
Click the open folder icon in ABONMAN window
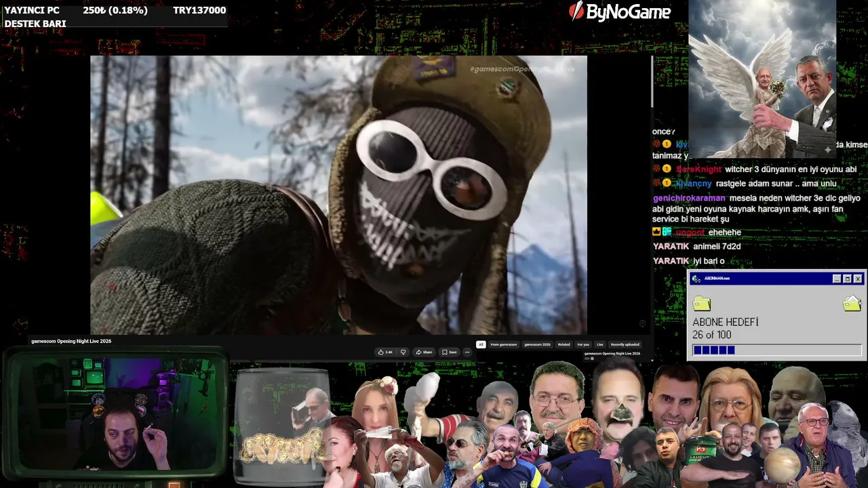852,303
